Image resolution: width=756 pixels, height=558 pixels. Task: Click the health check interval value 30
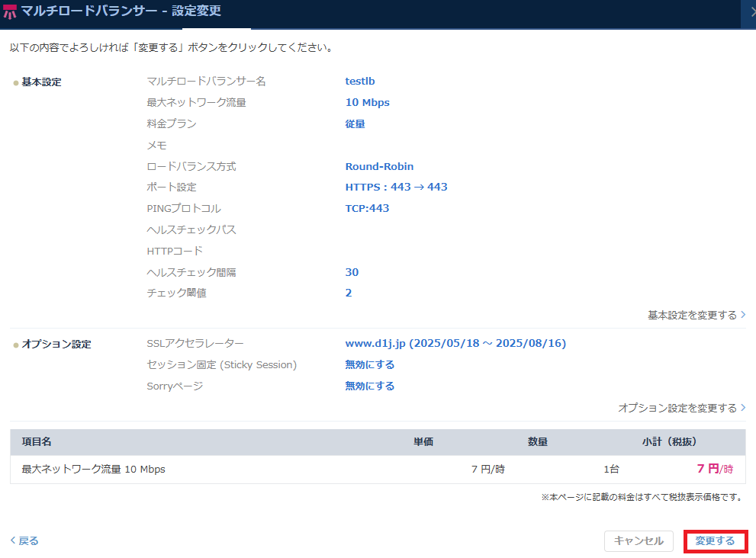pos(352,272)
